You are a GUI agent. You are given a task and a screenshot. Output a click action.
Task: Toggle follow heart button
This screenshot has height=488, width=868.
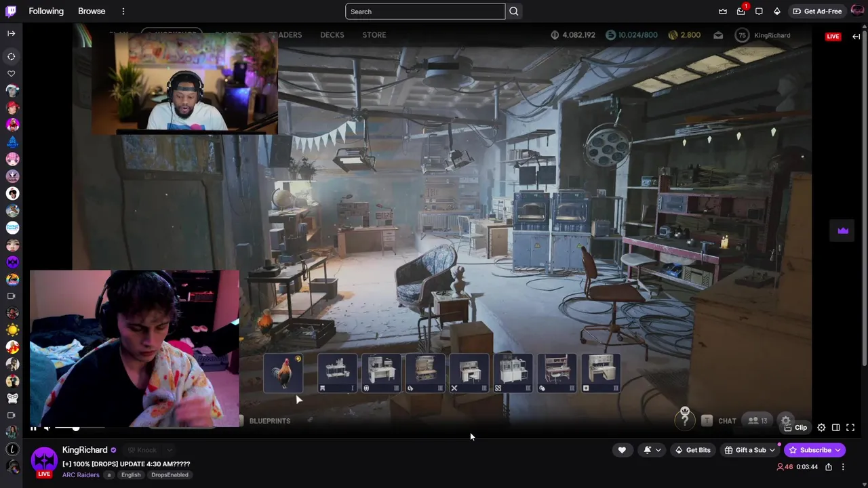pyautogui.click(x=622, y=450)
